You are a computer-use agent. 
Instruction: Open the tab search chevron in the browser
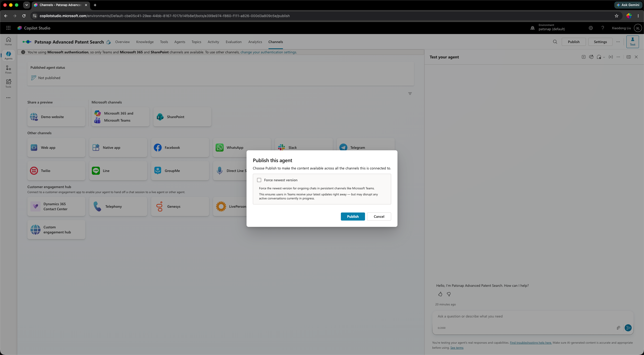pyautogui.click(x=26, y=5)
